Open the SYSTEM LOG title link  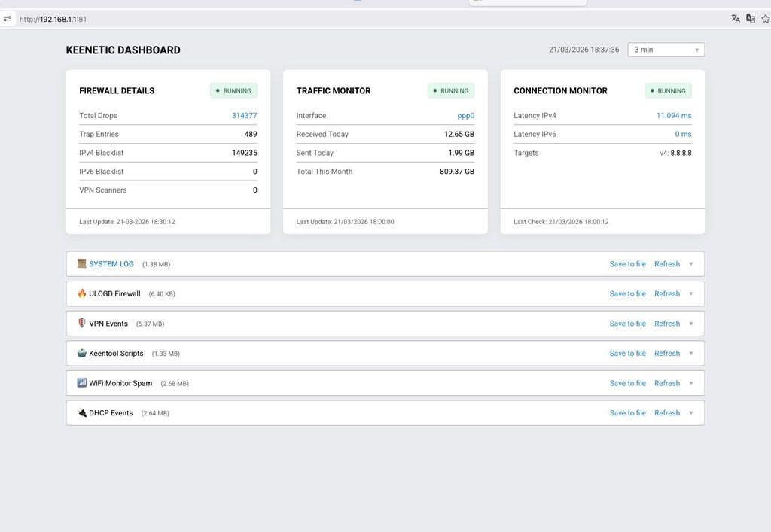click(x=111, y=264)
